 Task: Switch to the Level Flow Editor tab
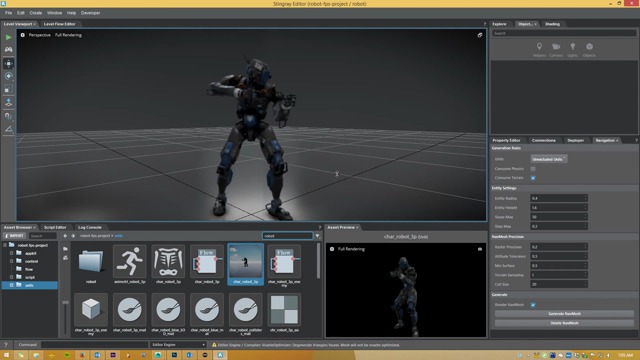(x=59, y=24)
